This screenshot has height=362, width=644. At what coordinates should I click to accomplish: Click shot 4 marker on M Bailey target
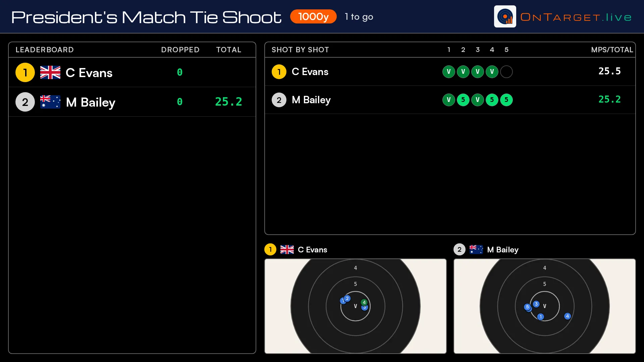tap(568, 316)
